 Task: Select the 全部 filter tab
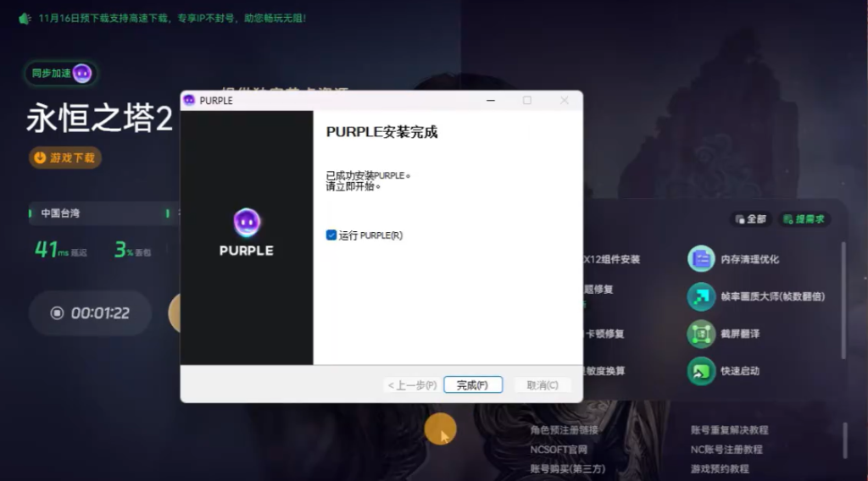tap(751, 219)
